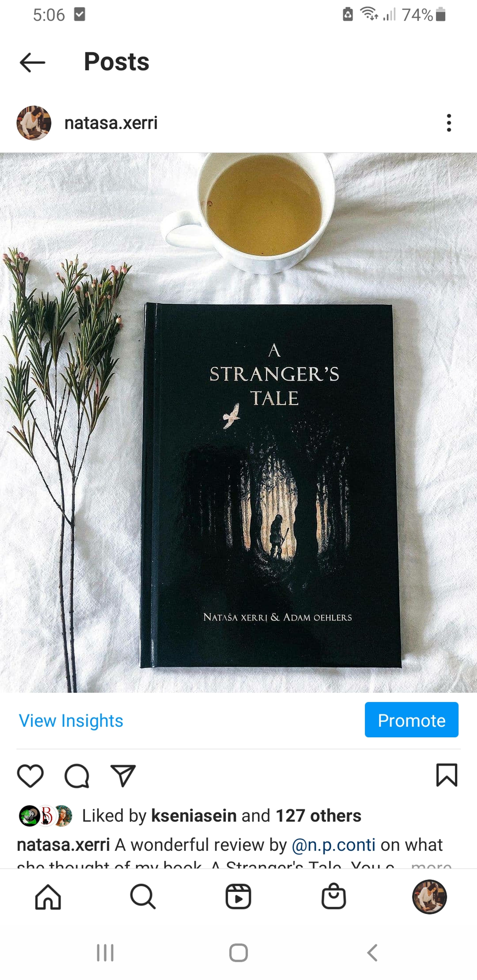Click the View Insights link
Image resolution: width=477 pixels, height=980 pixels.
click(x=71, y=720)
